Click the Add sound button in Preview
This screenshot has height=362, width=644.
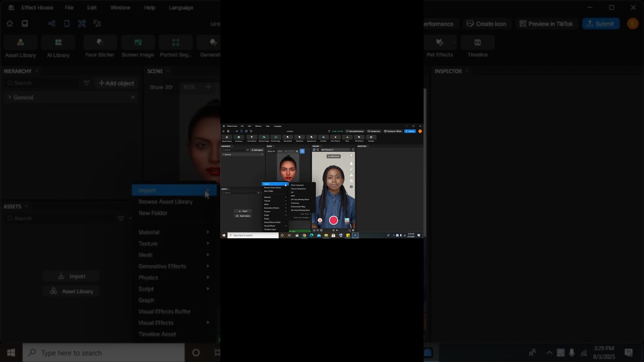(x=334, y=156)
